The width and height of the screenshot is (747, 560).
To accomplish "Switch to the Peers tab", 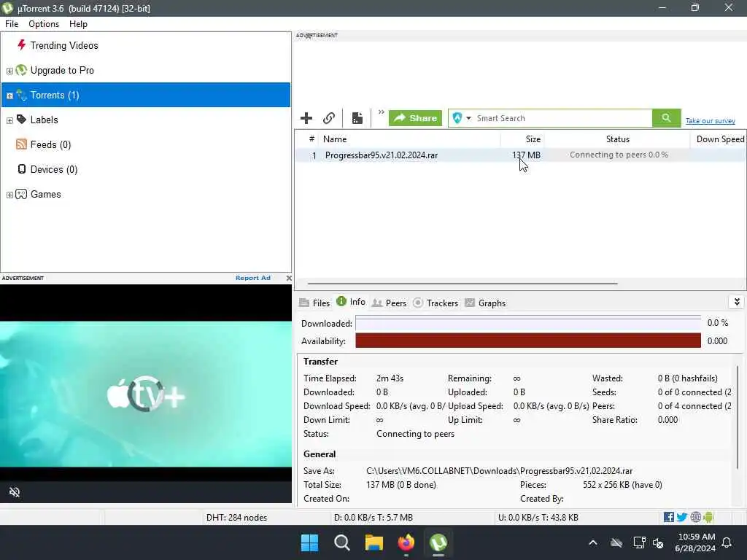I will [x=390, y=303].
